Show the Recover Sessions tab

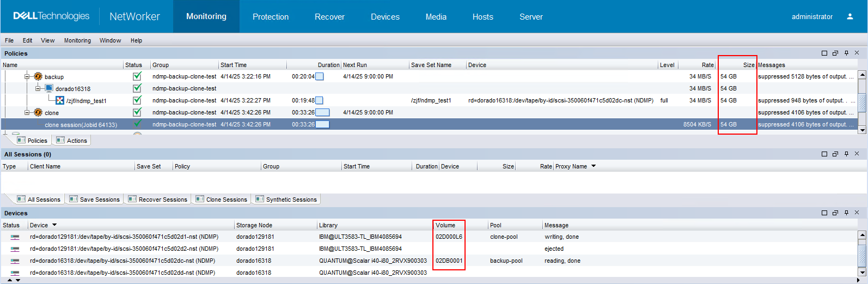pyautogui.click(x=157, y=200)
